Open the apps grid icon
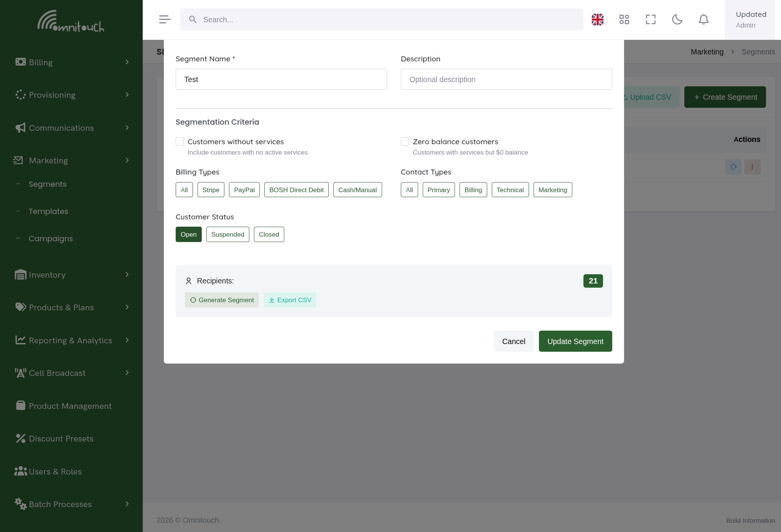This screenshot has height=532, width=781. pos(624,20)
